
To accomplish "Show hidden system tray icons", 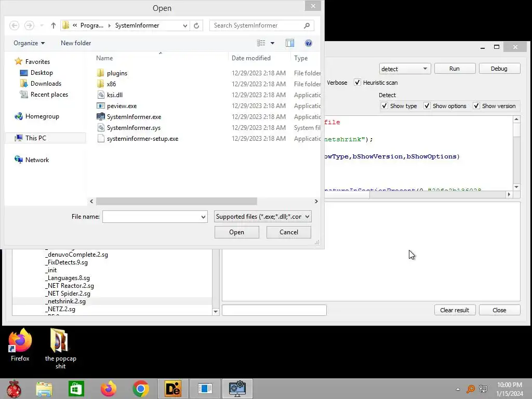I will click(458, 389).
